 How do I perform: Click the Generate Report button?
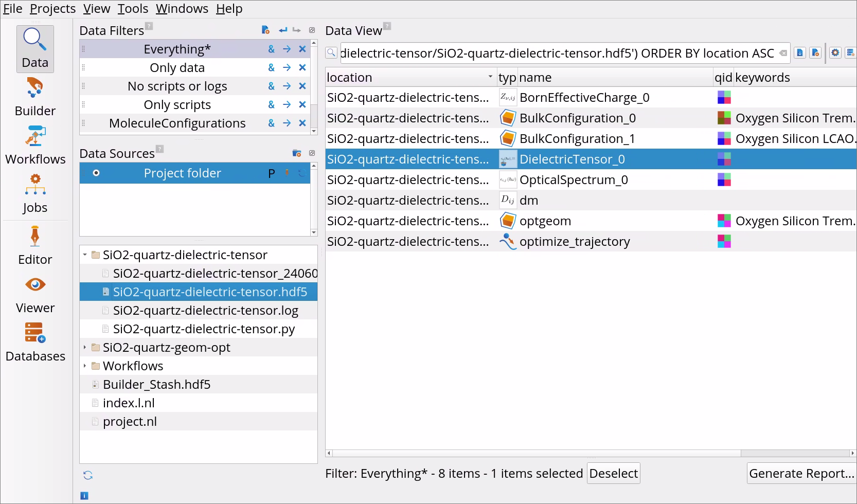801,474
